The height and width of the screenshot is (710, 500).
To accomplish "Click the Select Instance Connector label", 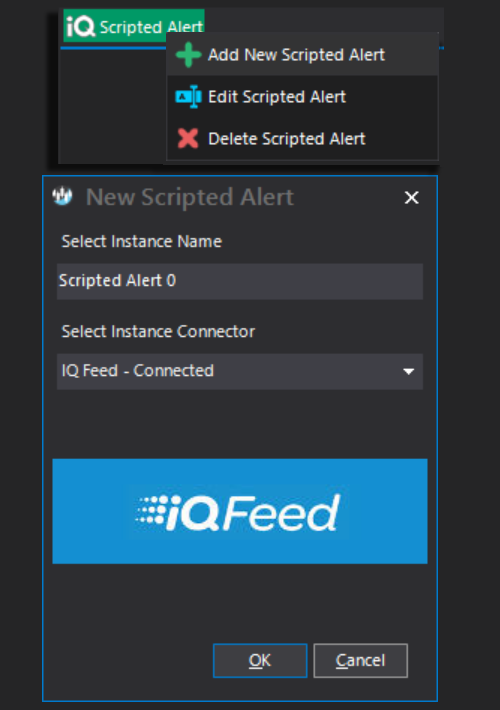I will click(x=158, y=331).
